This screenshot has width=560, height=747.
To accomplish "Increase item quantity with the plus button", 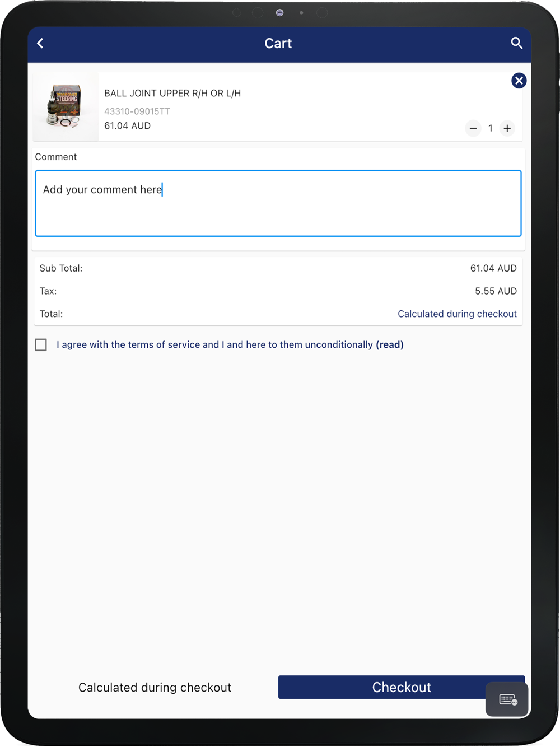I will pyautogui.click(x=507, y=128).
